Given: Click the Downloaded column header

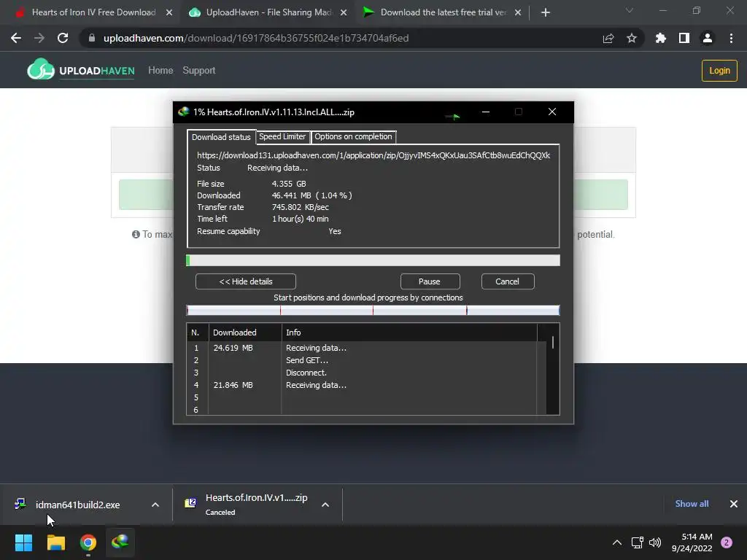Looking at the screenshot, I should point(245,332).
